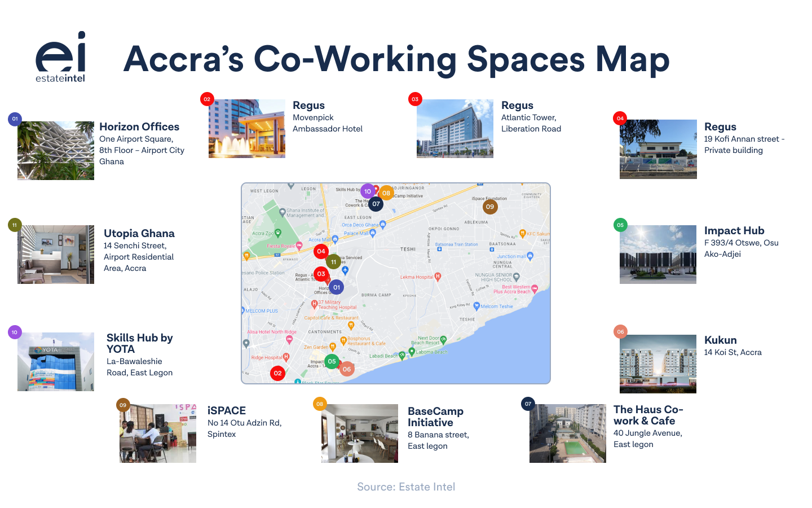Open the Utopia Ghana reception photo
Image resolution: width=812 pixels, height=508 pixels.
56,255
